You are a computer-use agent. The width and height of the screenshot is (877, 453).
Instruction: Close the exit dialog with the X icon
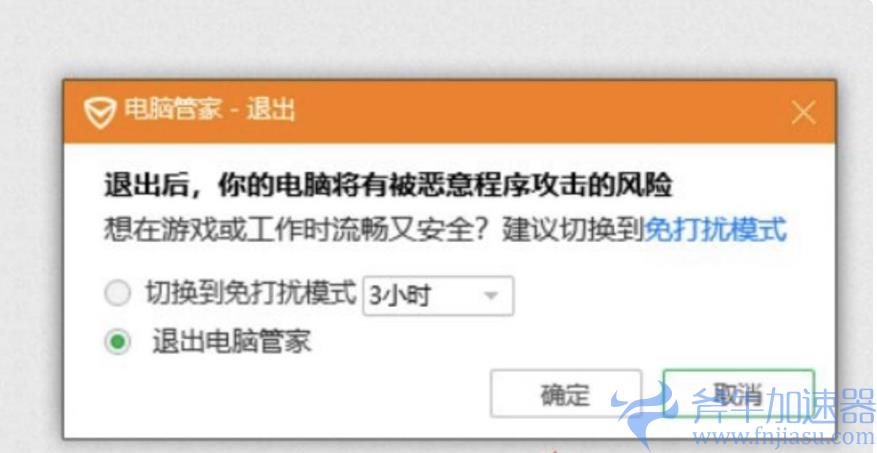pos(804,113)
